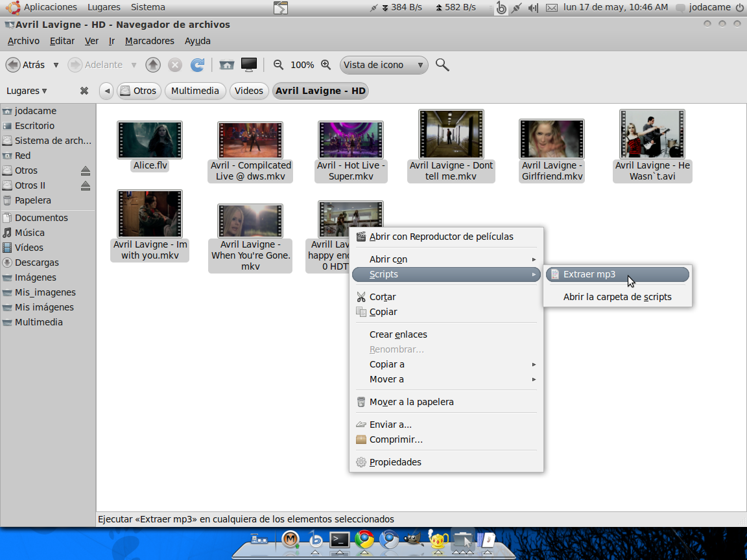The image size is (747, 560).
Task: Choose Enviar a... in context menu
Action: tap(446, 425)
